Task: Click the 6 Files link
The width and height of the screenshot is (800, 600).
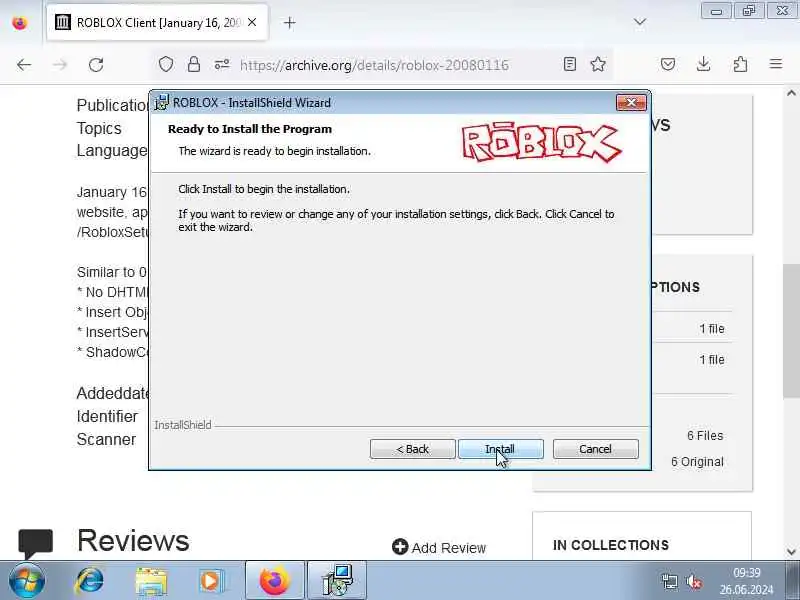Action: pos(705,436)
